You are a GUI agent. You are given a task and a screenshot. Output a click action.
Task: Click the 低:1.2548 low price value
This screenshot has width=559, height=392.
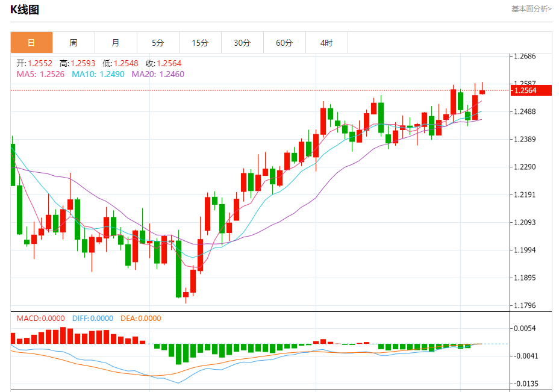point(120,63)
